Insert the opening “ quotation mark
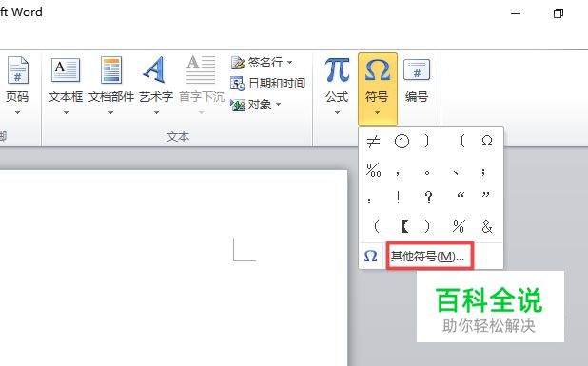Screen dimensions: 588x366 tap(461, 195)
